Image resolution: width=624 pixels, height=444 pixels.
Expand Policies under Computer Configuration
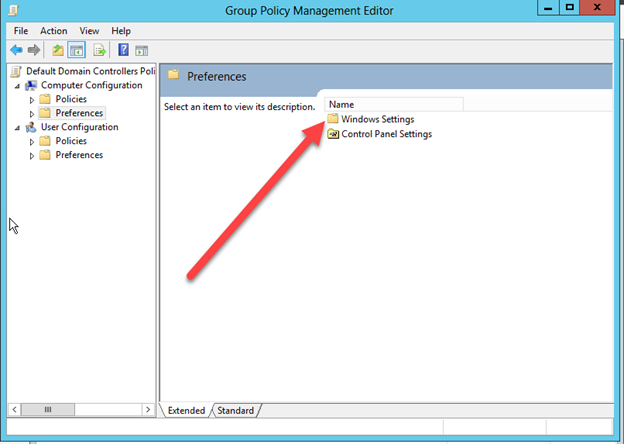(32, 100)
